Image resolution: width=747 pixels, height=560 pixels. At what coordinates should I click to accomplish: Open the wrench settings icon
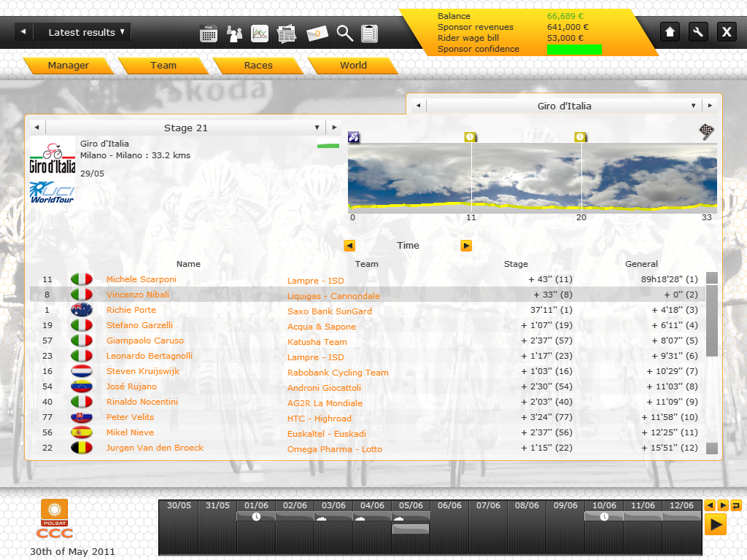click(x=698, y=32)
